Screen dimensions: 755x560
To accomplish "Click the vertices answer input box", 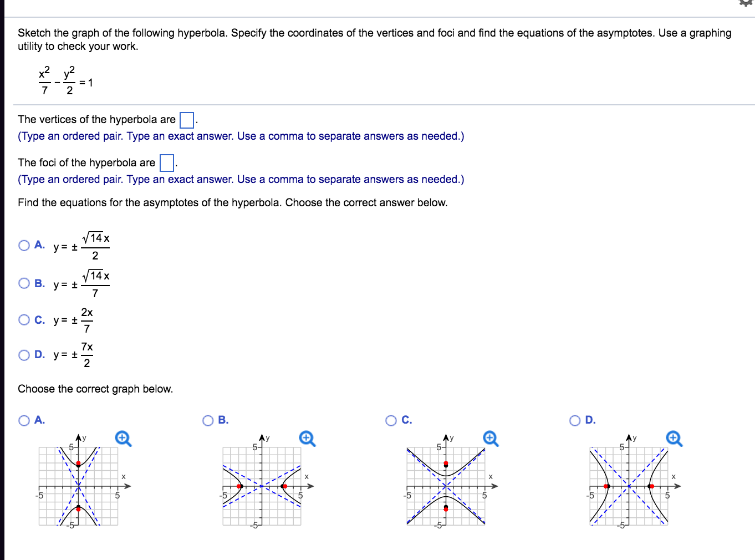I will [186, 120].
